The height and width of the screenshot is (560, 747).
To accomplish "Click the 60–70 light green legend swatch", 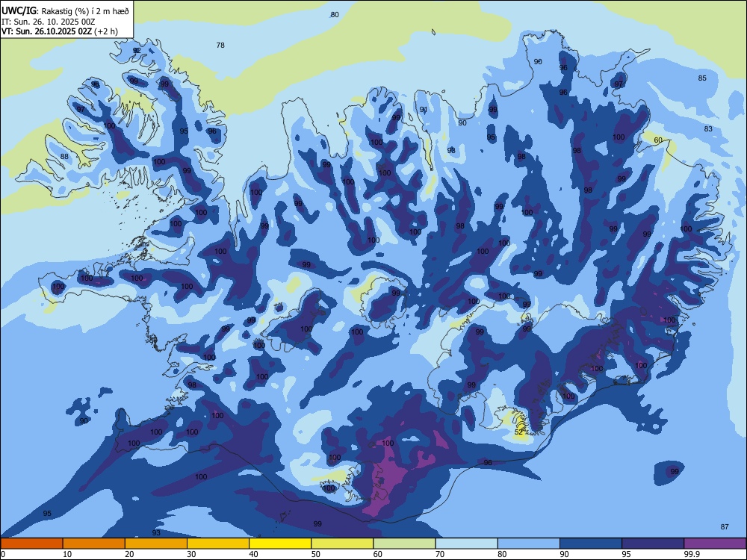I will pos(404,544).
